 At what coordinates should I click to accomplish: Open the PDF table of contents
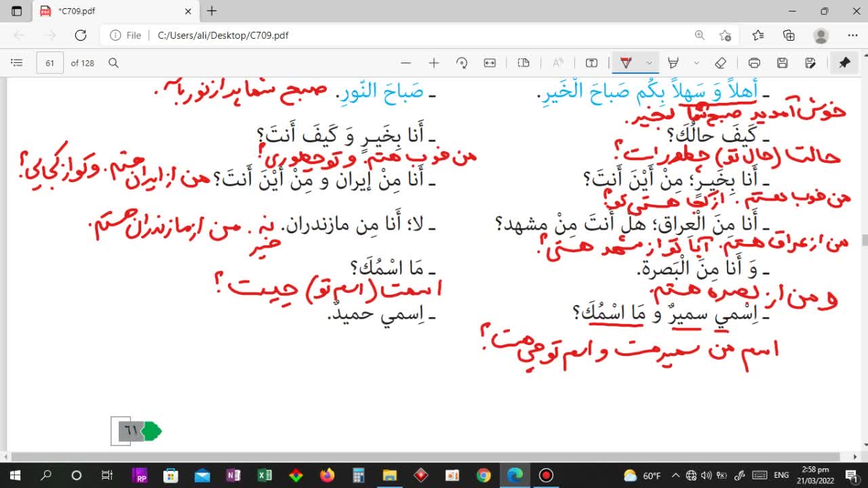click(16, 63)
